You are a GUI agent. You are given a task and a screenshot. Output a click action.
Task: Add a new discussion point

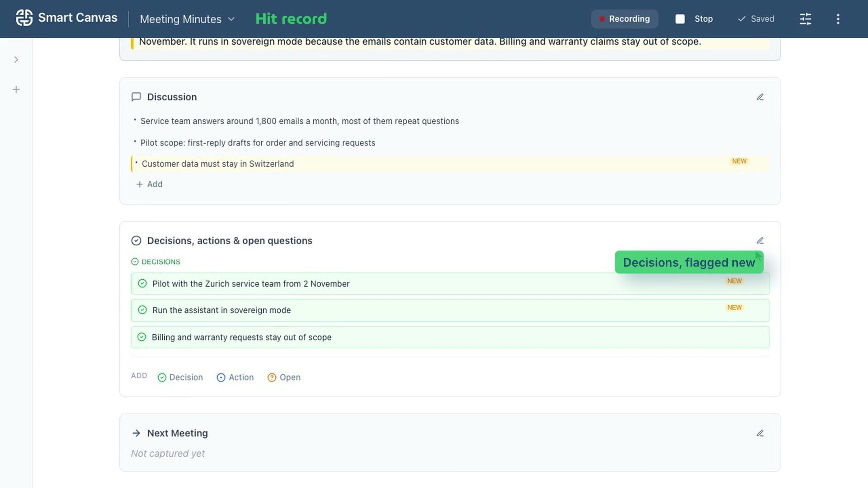(x=149, y=184)
